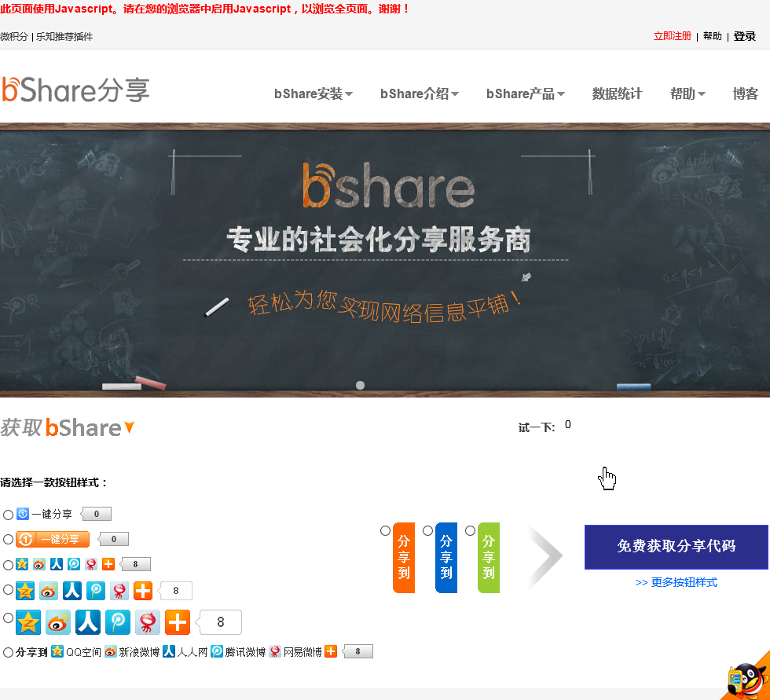The height and width of the screenshot is (700, 770).
Task: Go to 数据统计 in the navigation
Action: pyautogui.click(x=617, y=93)
